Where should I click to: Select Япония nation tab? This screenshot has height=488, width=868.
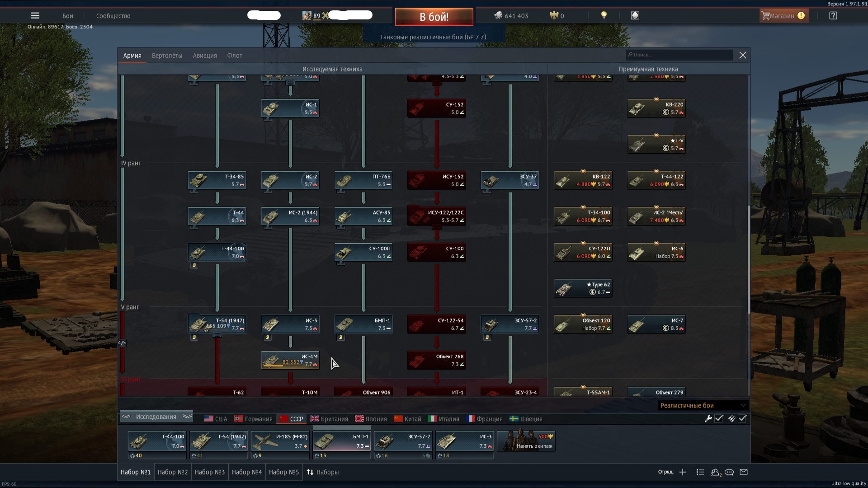[x=371, y=419]
